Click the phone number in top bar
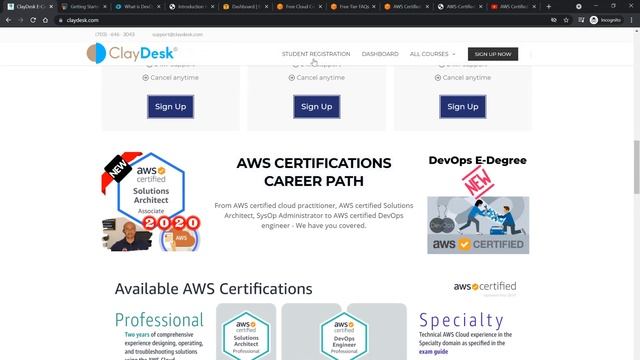 tap(115, 35)
